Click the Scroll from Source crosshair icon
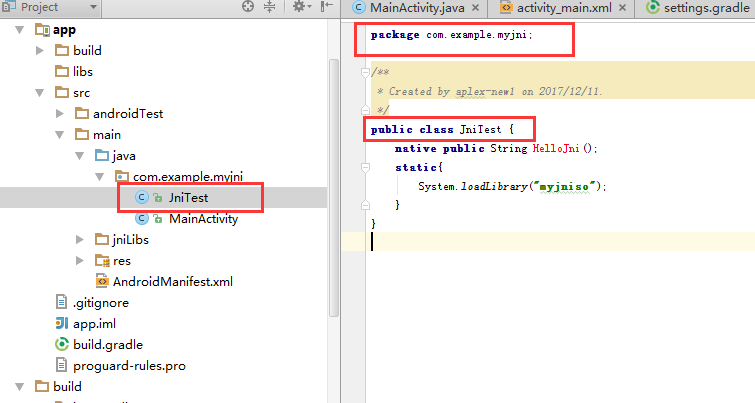This screenshot has height=403, width=755. tap(248, 6)
